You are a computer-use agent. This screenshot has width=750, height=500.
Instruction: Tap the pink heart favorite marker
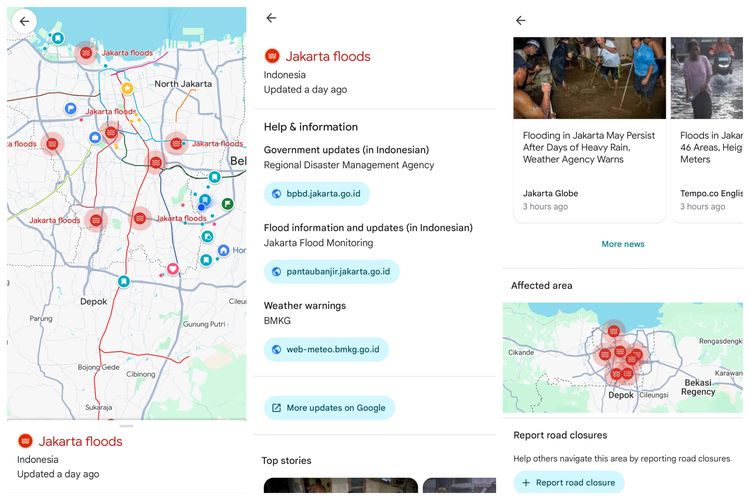(x=173, y=269)
